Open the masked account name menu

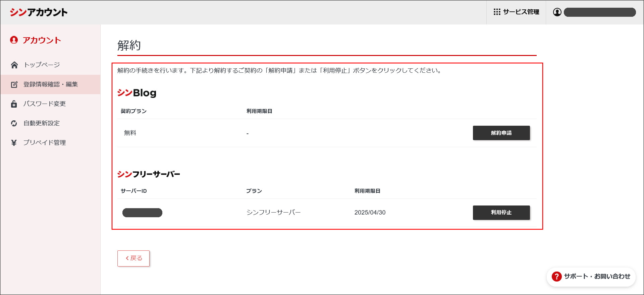(x=600, y=12)
